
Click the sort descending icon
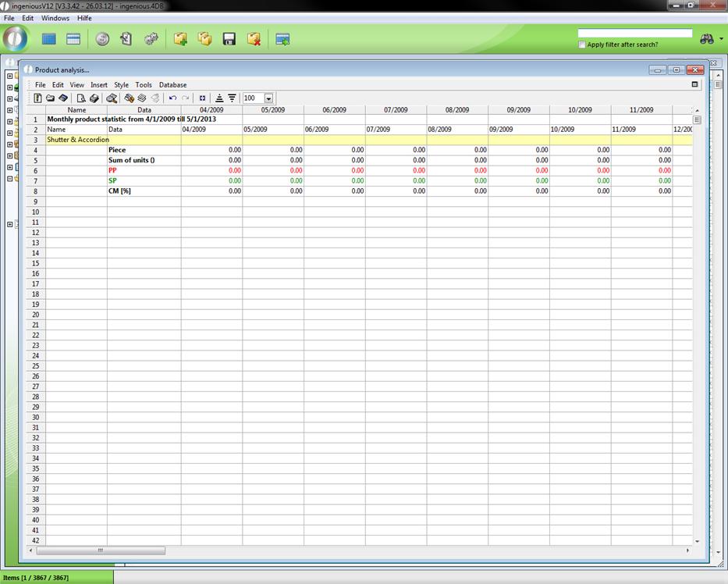click(x=232, y=98)
